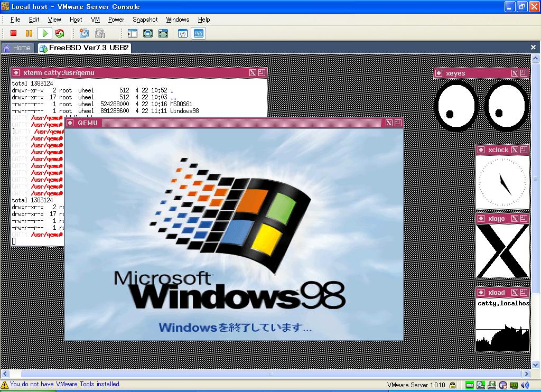Click the xload window menu dot icon

(481, 293)
